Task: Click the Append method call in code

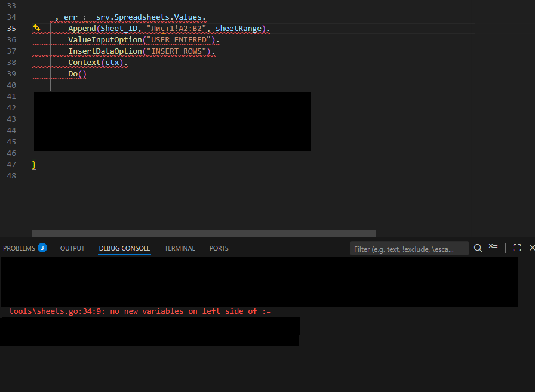Action: tap(82, 29)
